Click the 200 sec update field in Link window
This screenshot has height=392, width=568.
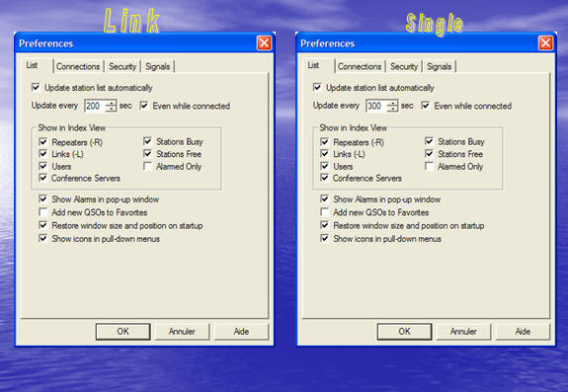95,106
